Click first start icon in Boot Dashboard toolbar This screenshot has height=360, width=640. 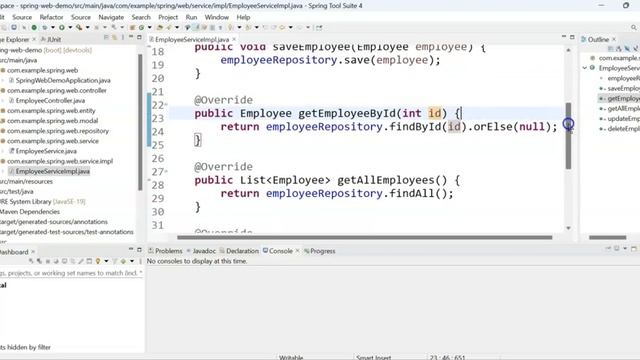[31, 261]
